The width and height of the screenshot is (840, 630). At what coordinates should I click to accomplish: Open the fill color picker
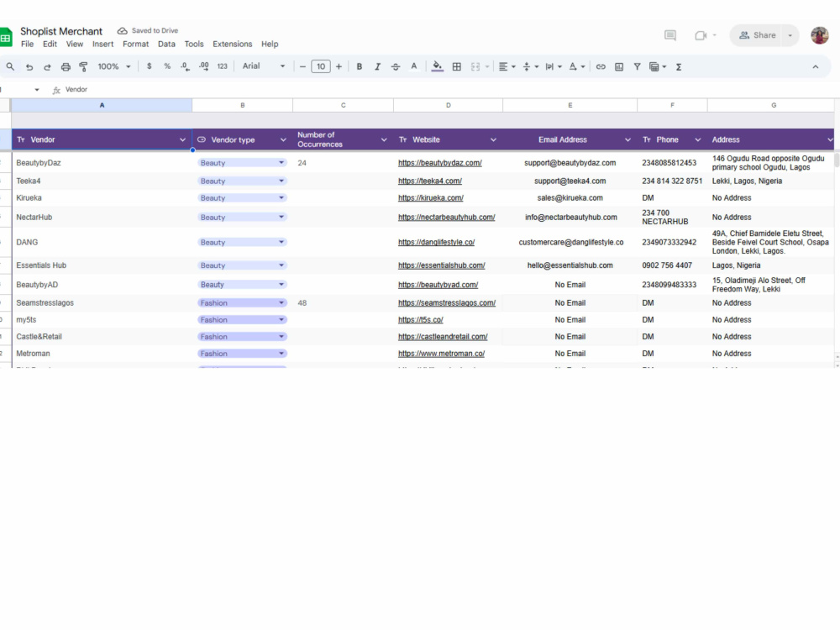(x=437, y=66)
